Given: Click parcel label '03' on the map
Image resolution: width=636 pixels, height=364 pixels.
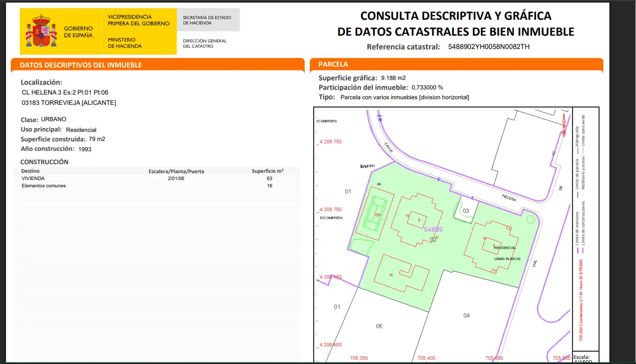Looking at the screenshot, I should click(466, 211).
